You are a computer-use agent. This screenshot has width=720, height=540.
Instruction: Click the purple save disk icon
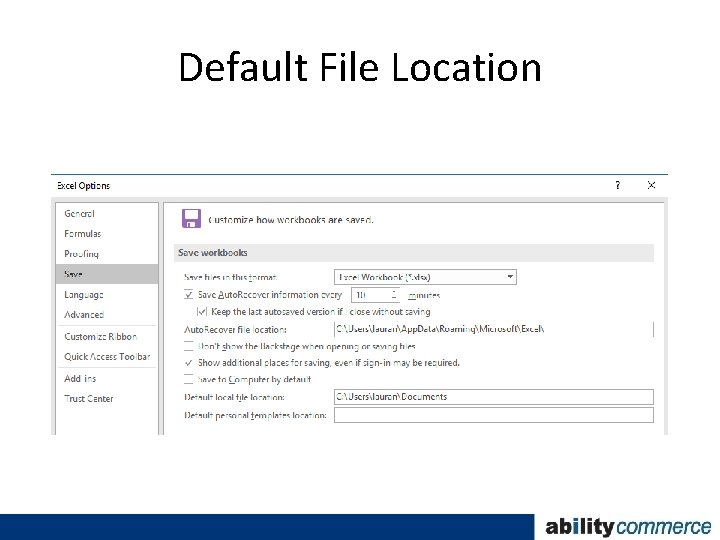pyautogui.click(x=191, y=219)
